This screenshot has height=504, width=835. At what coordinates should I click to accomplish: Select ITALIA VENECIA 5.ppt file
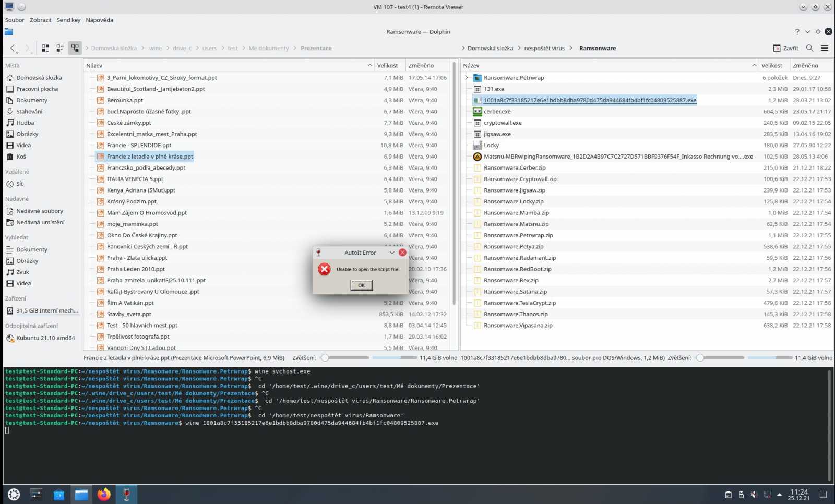(135, 179)
